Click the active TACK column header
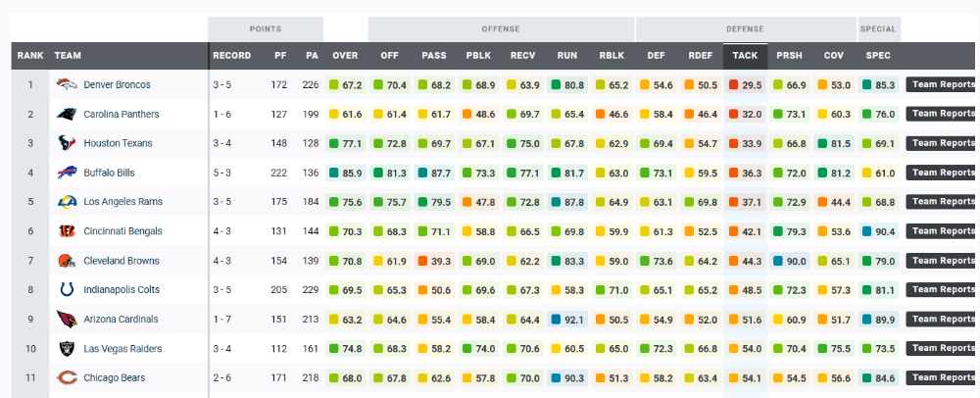The height and width of the screenshot is (398, 980). tap(745, 56)
